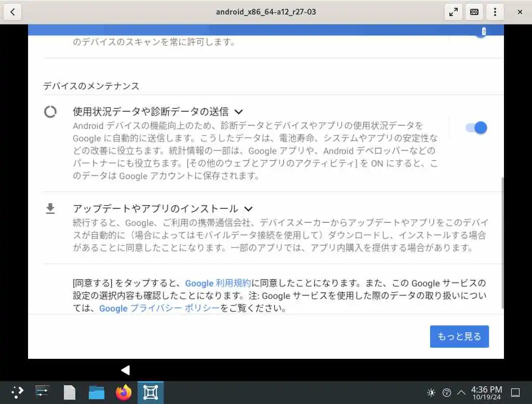Expand hidden system tray icons
The width and height of the screenshot is (532, 404).
[461, 393]
